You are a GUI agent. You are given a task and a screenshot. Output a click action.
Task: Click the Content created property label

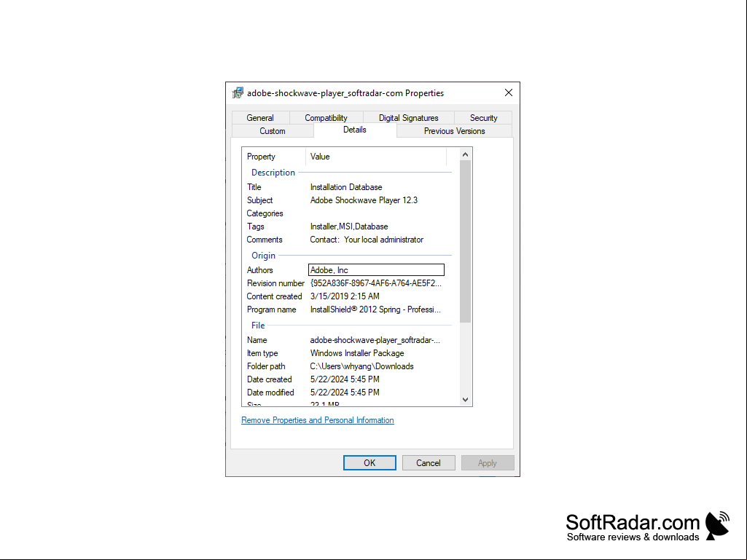pyautogui.click(x=275, y=296)
